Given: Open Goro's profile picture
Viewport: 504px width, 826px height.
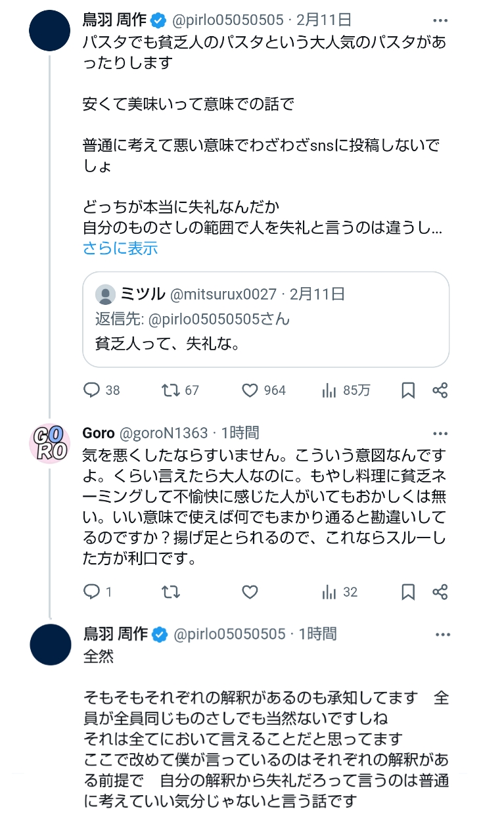Looking at the screenshot, I should (x=50, y=444).
